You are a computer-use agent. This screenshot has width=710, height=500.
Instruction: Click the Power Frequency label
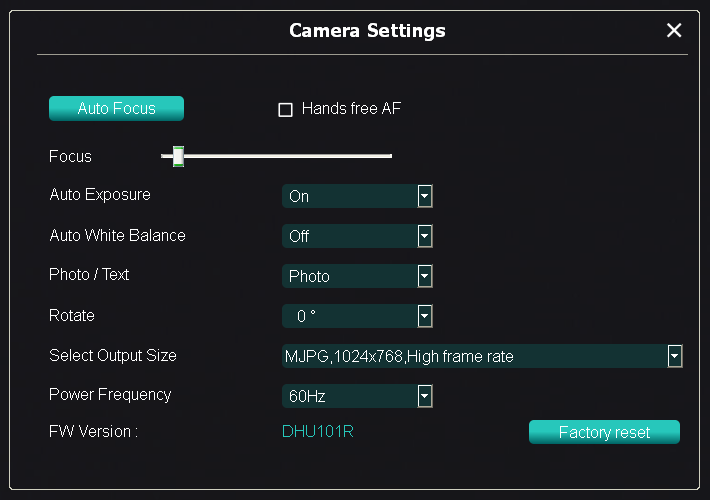pyautogui.click(x=110, y=394)
